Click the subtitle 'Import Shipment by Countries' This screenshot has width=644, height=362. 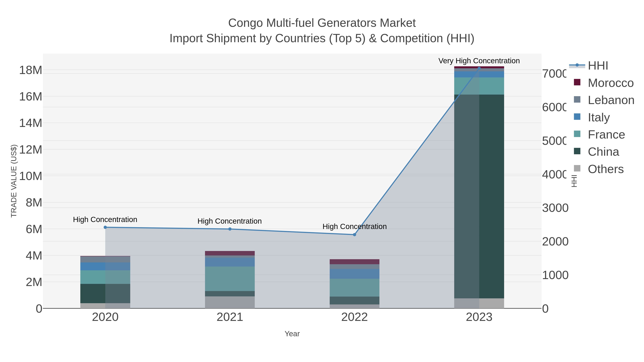tap(248, 38)
